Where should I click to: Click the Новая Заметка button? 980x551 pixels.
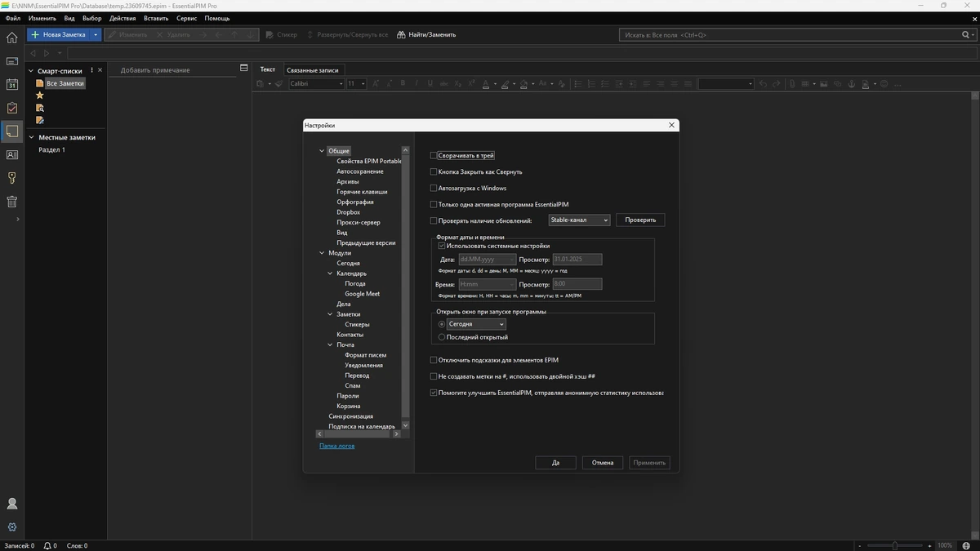click(x=59, y=35)
